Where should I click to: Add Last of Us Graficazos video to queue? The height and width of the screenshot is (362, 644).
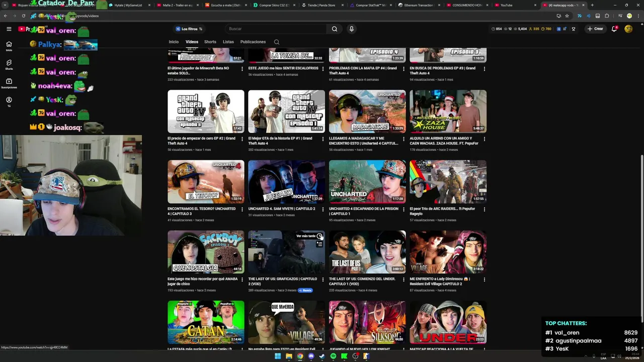319,244
